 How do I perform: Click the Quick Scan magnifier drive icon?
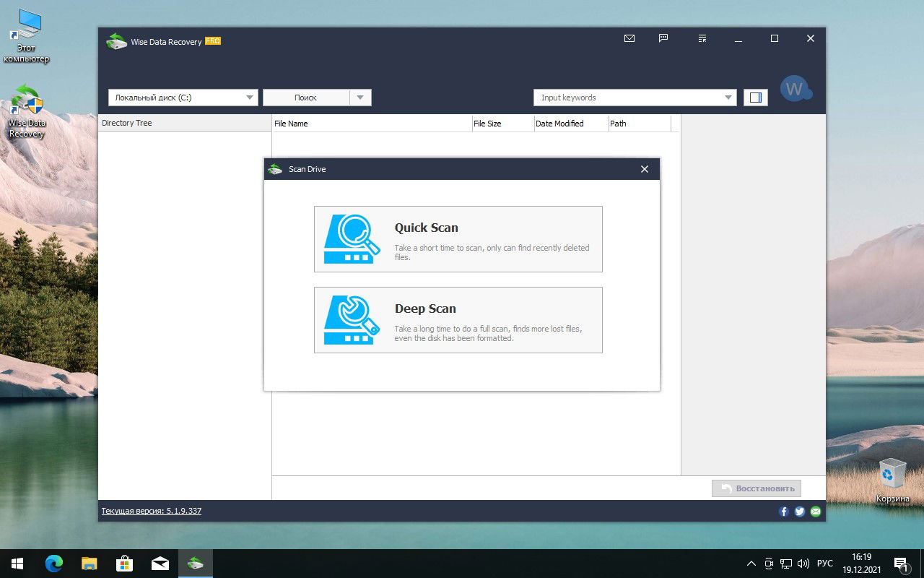[x=352, y=239]
